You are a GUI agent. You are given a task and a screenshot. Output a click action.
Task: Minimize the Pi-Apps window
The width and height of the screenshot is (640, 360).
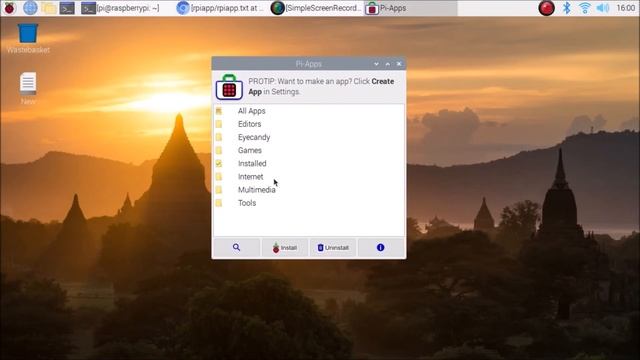376,64
